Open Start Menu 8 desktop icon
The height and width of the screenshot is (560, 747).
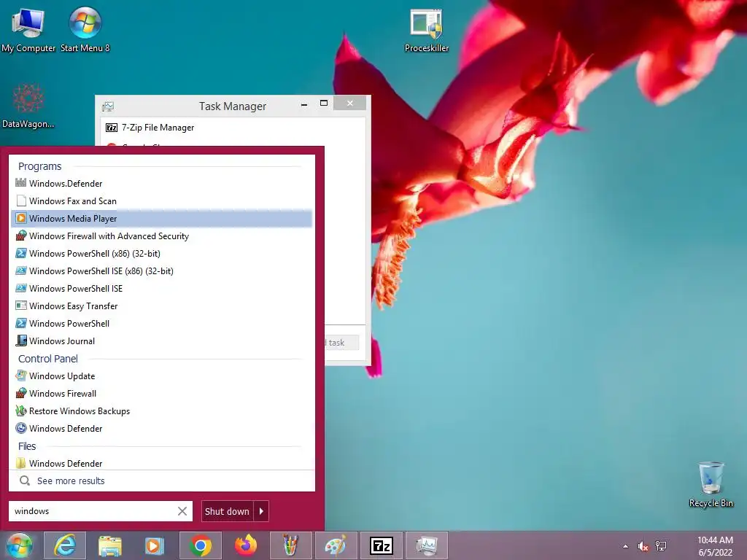(x=85, y=28)
